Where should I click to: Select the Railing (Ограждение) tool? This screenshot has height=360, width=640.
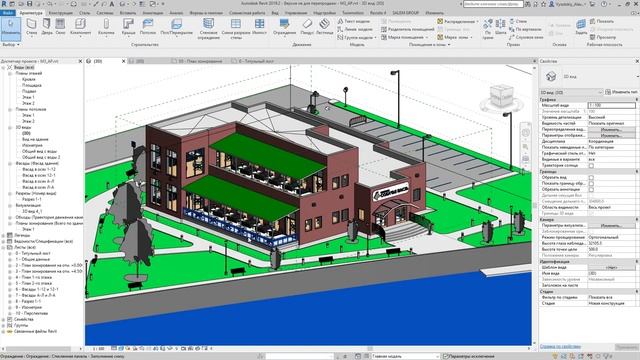click(284, 27)
